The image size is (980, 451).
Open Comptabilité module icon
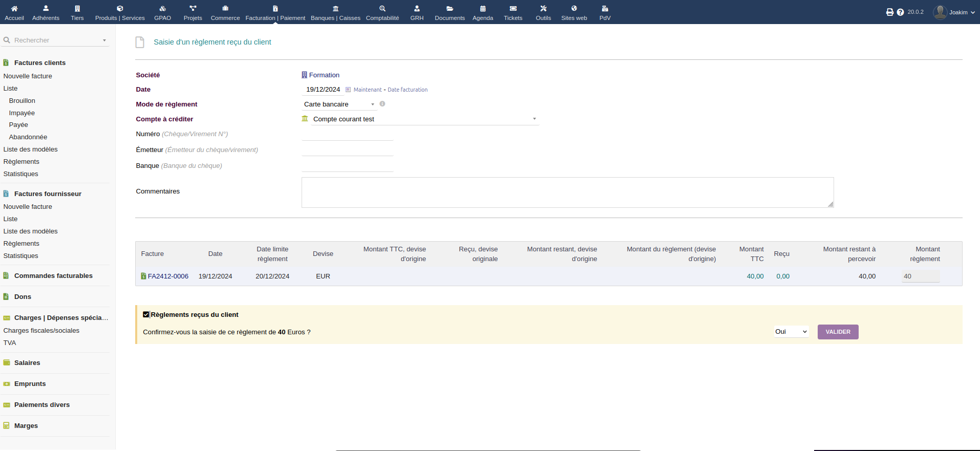point(382,8)
